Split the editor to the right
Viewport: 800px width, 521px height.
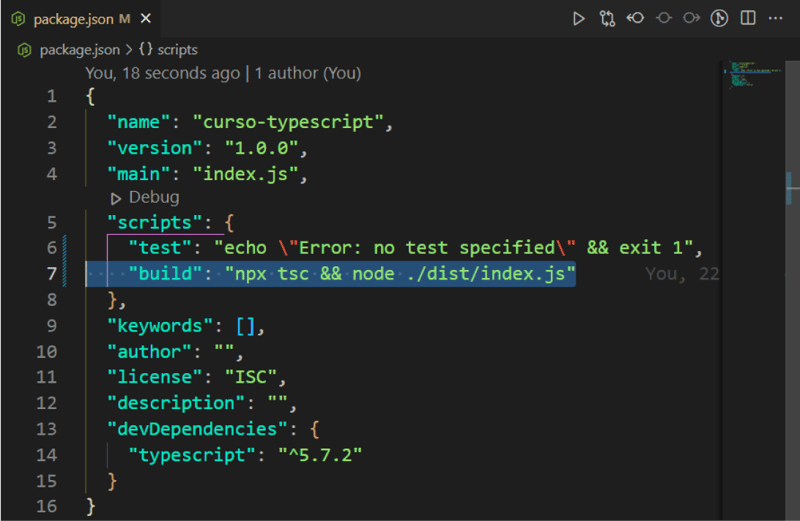click(x=748, y=18)
